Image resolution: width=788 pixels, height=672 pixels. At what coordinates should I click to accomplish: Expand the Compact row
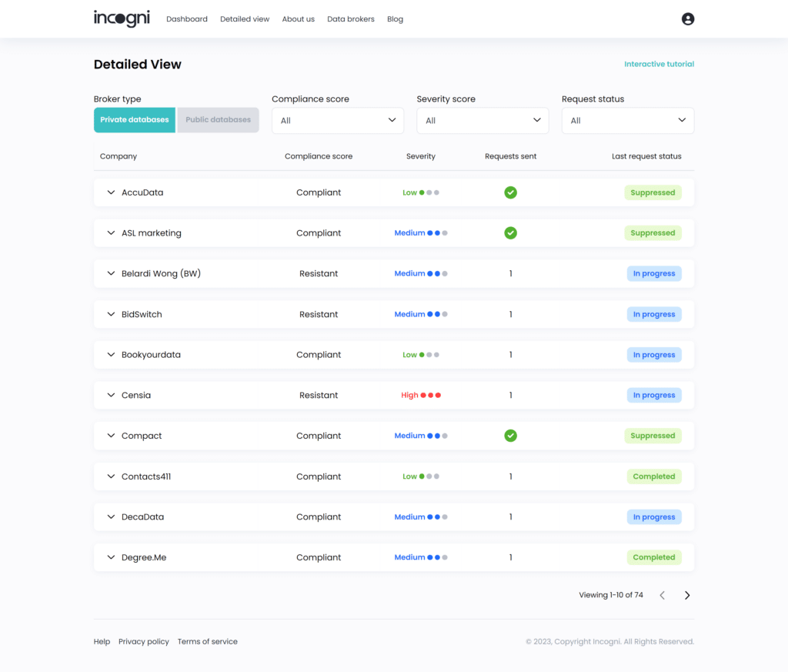point(111,436)
